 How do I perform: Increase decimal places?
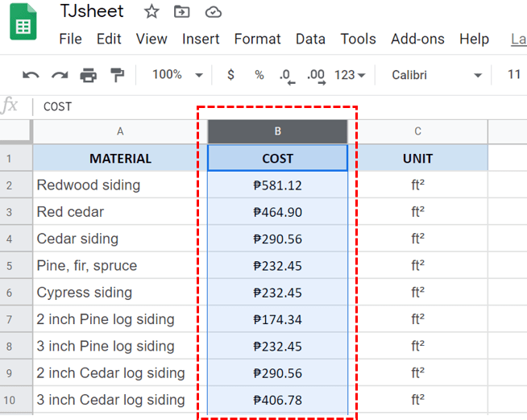coord(316,75)
